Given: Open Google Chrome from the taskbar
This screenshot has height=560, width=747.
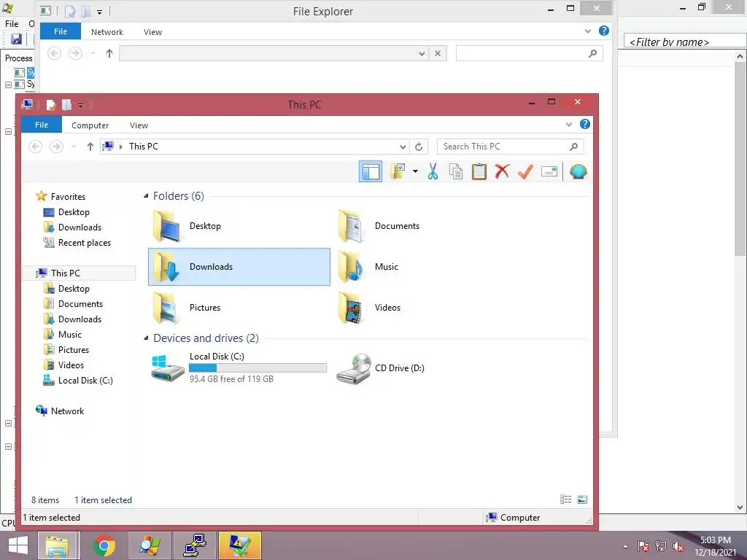Looking at the screenshot, I should [x=104, y=545].
